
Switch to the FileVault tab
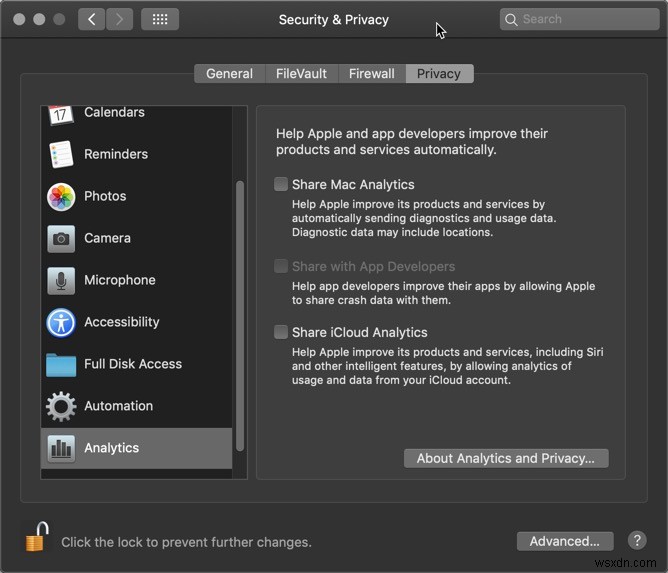pos(302,74)
